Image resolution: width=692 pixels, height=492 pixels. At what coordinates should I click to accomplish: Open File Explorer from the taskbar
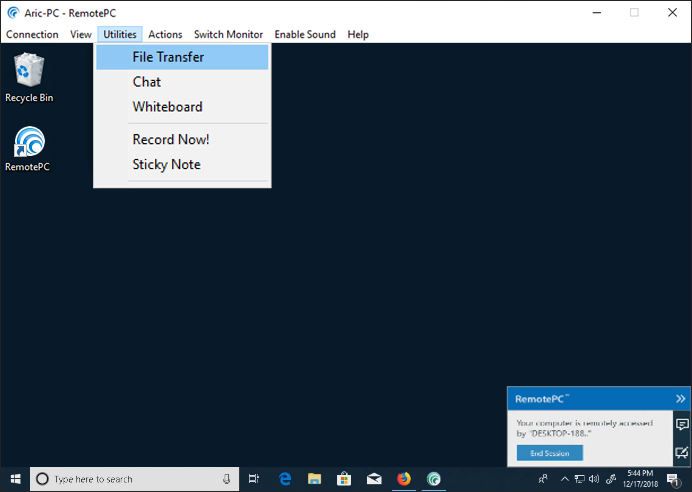pos(314,479)
